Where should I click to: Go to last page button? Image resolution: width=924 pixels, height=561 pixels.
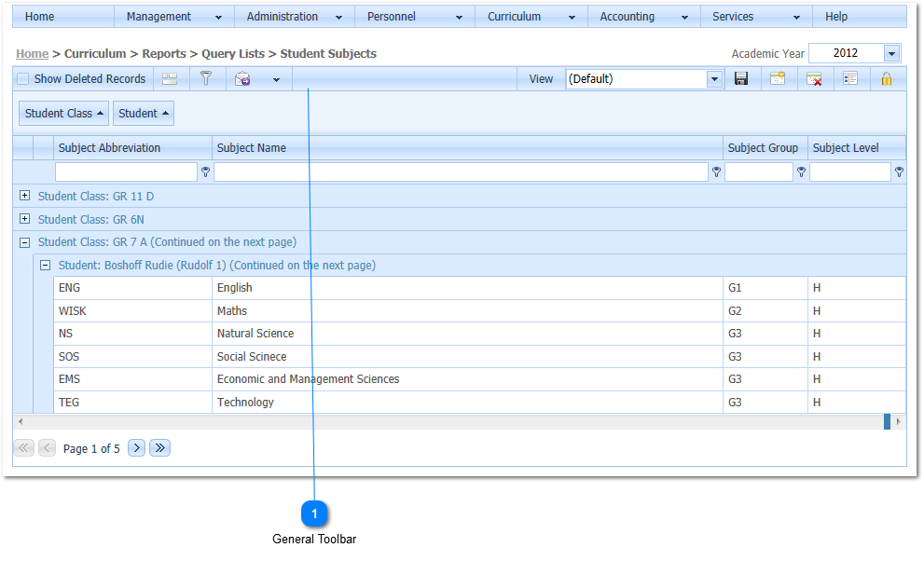click(159, 448)
